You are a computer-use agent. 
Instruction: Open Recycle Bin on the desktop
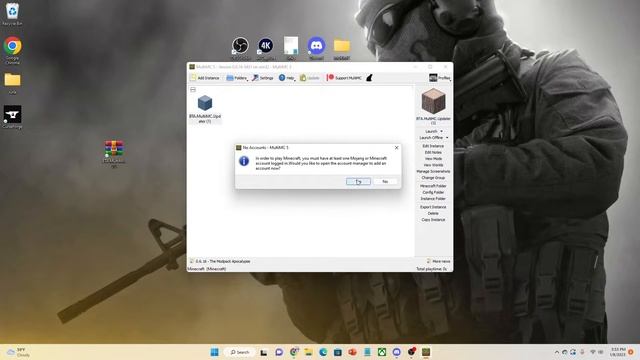tap(12, 14)
